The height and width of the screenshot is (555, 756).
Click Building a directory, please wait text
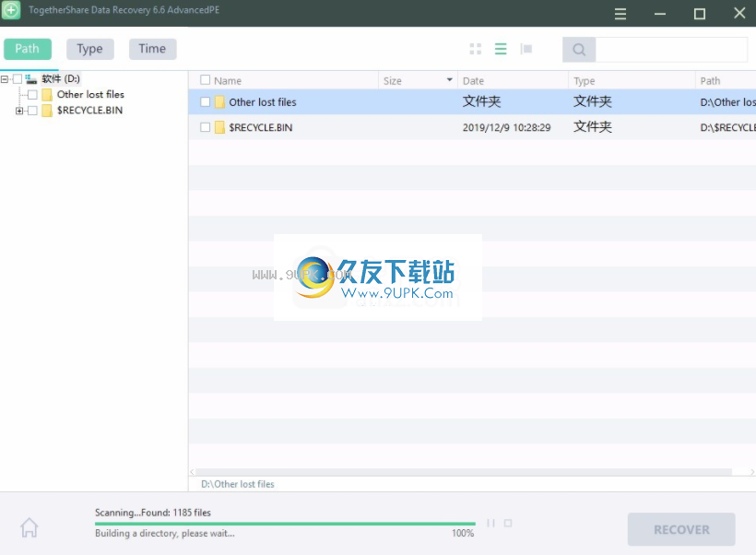[x=165, y=533]
